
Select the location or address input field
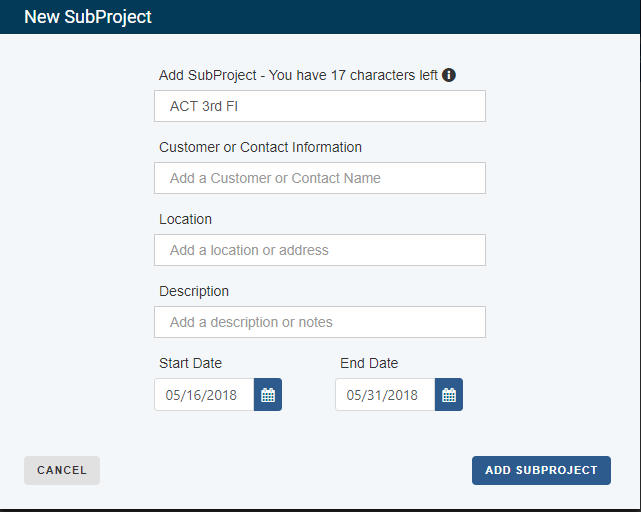[x=320, y=250]
